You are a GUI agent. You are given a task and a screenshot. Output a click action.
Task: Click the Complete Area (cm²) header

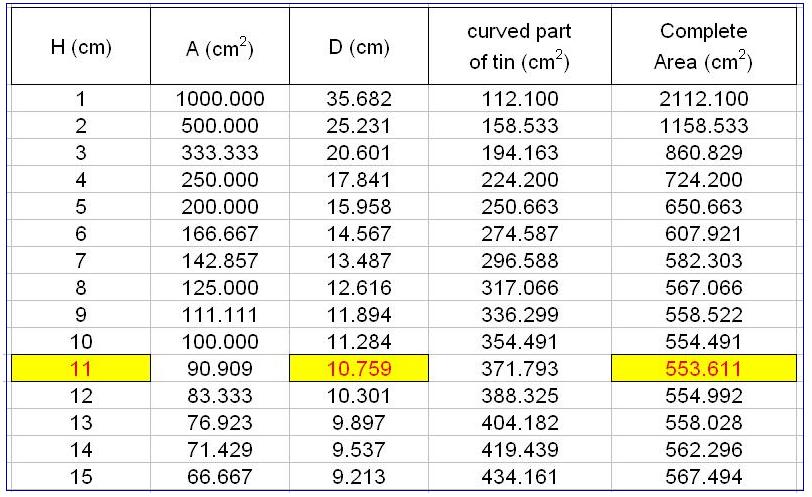[x=703, y=47]
